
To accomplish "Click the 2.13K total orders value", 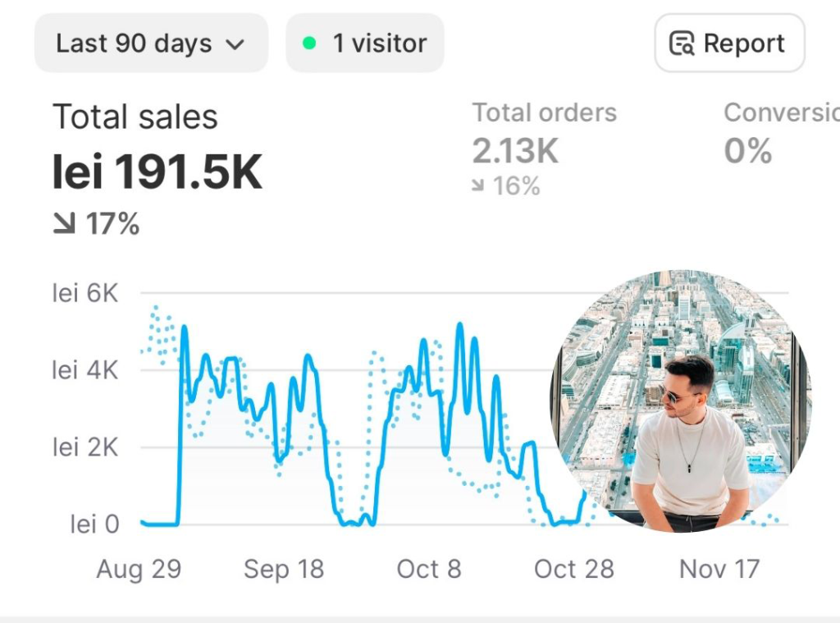I will pos(514,150).
